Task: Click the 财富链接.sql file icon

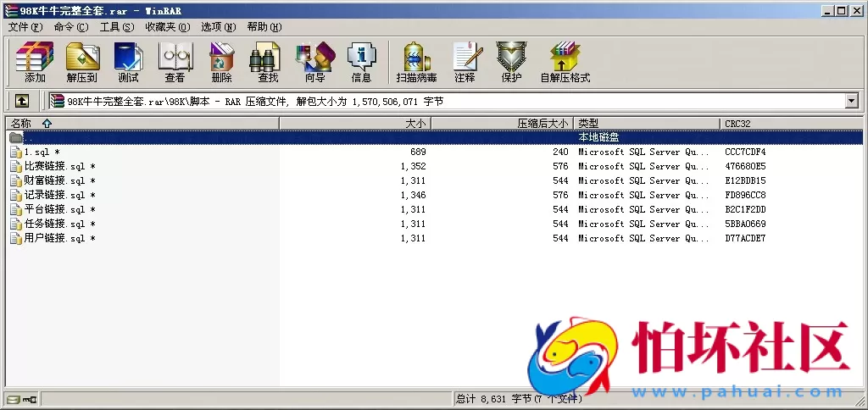Action: point(15,181)
